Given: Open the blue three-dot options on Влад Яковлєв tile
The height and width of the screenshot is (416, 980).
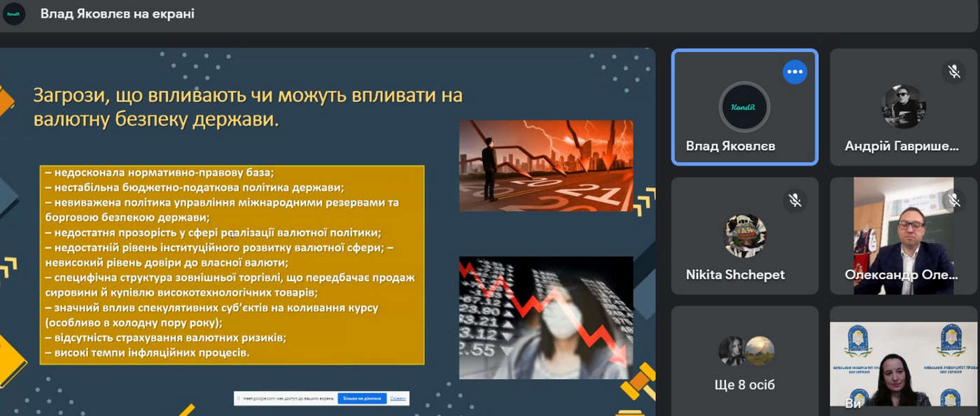Looking at the screenshot, I should pos(794,71).
